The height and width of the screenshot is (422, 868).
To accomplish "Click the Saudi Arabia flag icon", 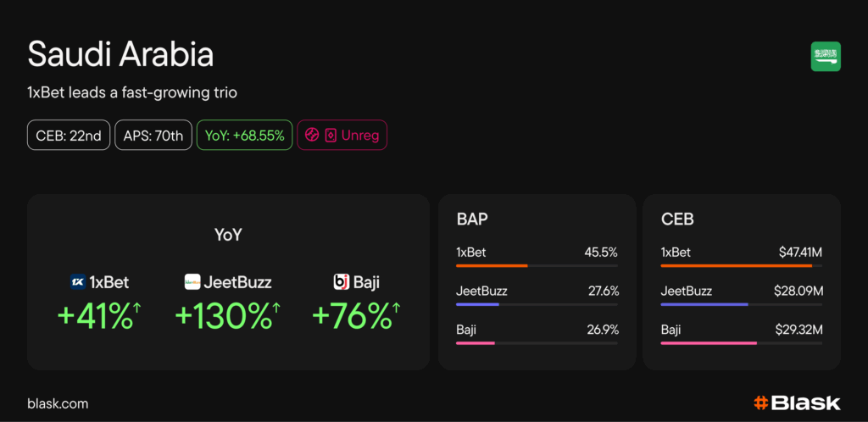I will 826,56.
